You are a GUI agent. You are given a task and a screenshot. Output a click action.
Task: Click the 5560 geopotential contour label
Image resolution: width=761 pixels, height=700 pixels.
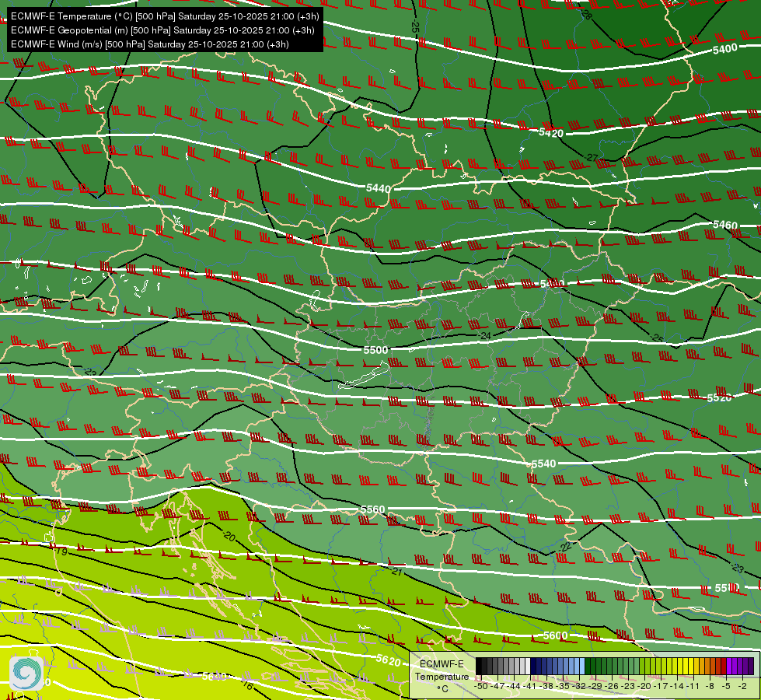point(373,509)
